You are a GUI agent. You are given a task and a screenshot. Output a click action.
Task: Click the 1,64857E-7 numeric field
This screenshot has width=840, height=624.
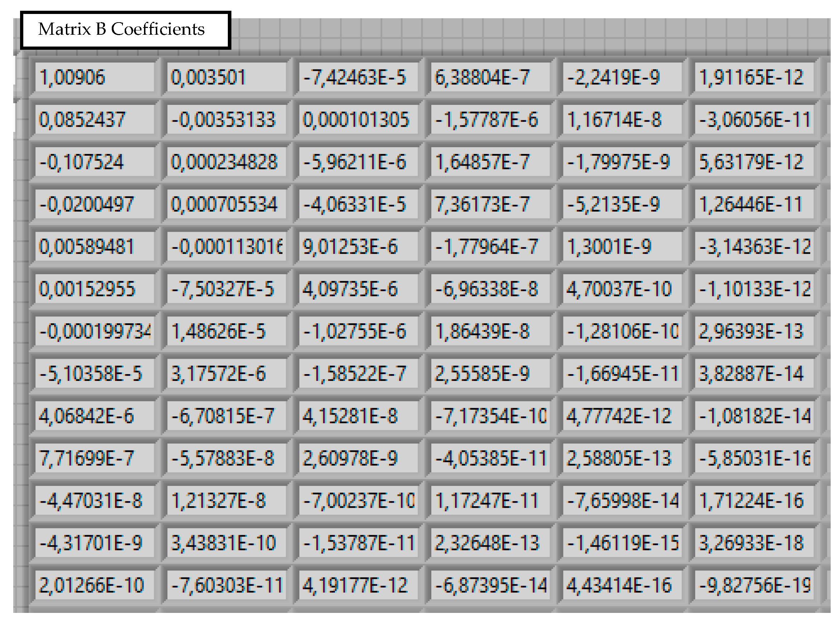pos(490,162)
